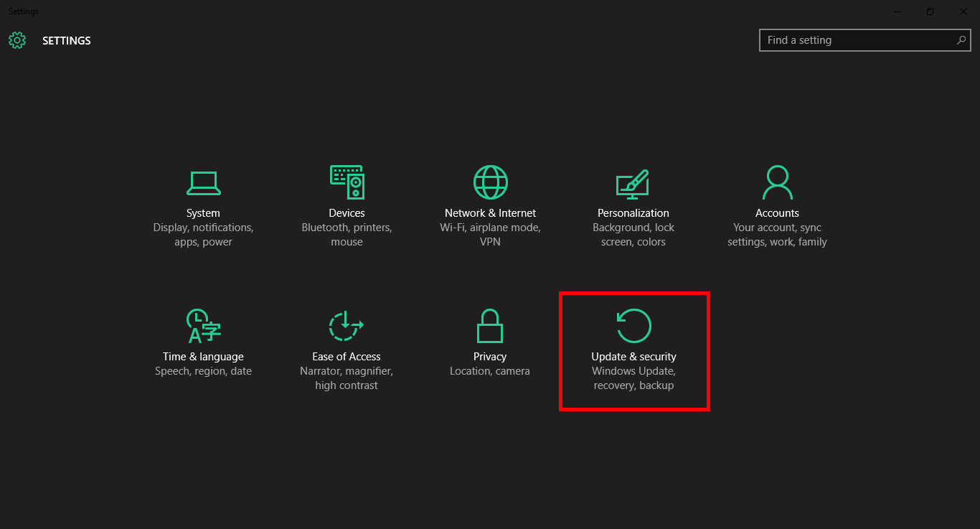Open Personalization monitor and brush icon
Image resolution: width=980 pixels, height=529 pixels.
tap(633, 184)
